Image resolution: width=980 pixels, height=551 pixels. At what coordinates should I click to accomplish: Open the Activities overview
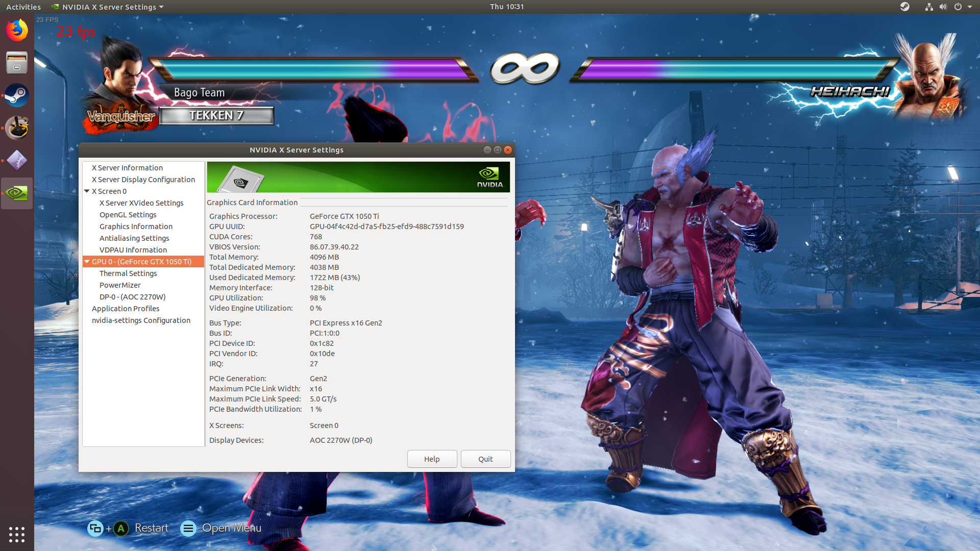coord(23,7)
